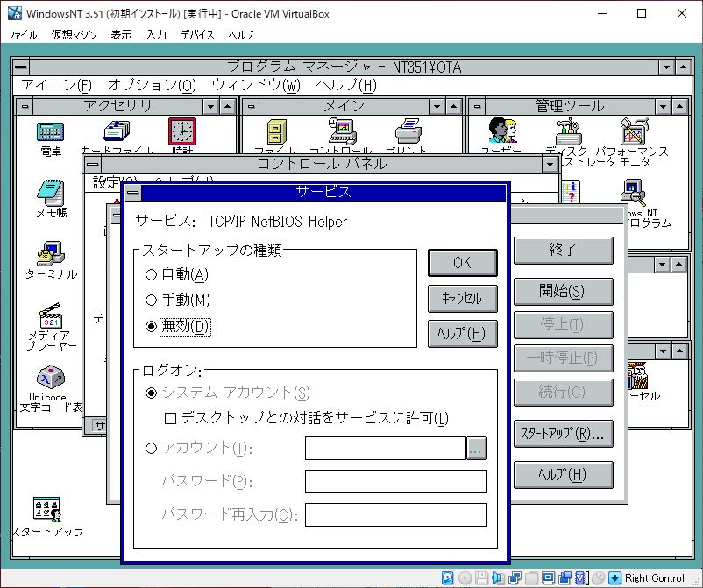Click the OK button
This screenshot has height=588, width=703.
click(x=462, y=262)
